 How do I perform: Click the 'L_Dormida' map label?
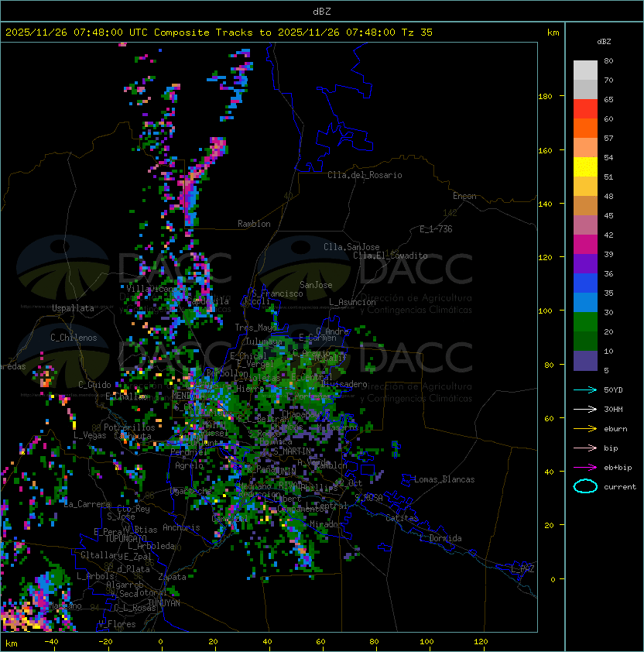(440, 538)
